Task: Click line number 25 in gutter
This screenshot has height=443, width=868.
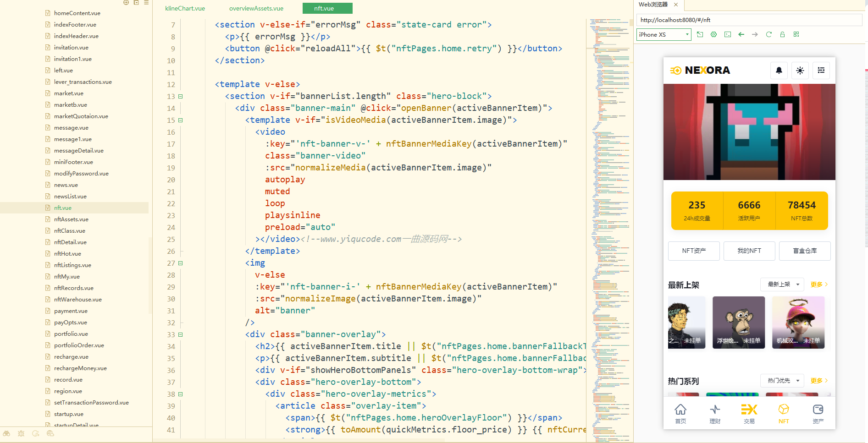Action: (171, 240)
